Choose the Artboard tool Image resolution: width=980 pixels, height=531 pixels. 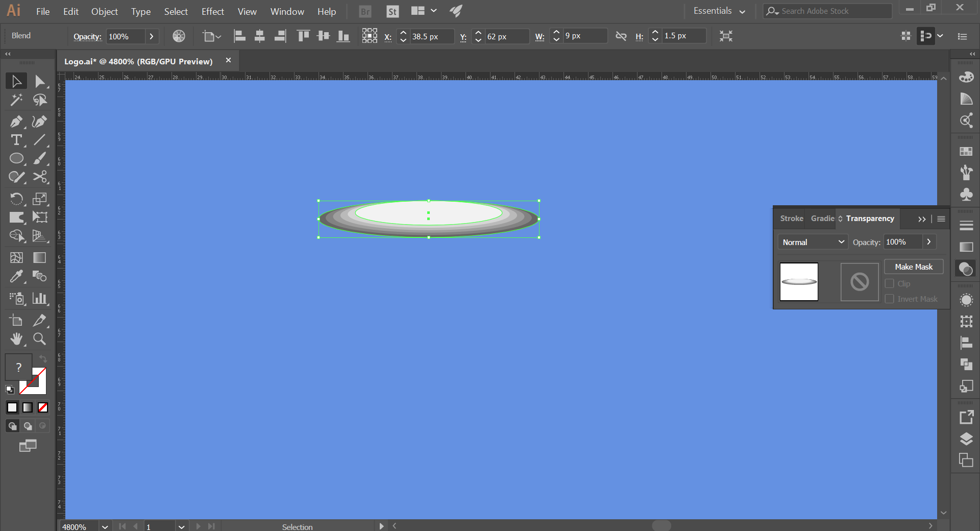tap(16, 320)
